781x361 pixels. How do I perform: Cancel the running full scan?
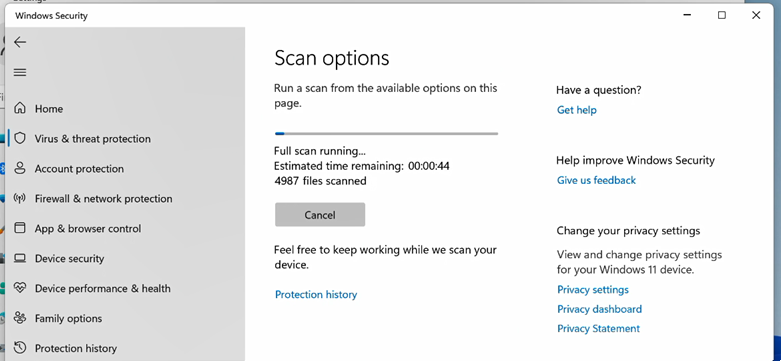pos(320,215)
